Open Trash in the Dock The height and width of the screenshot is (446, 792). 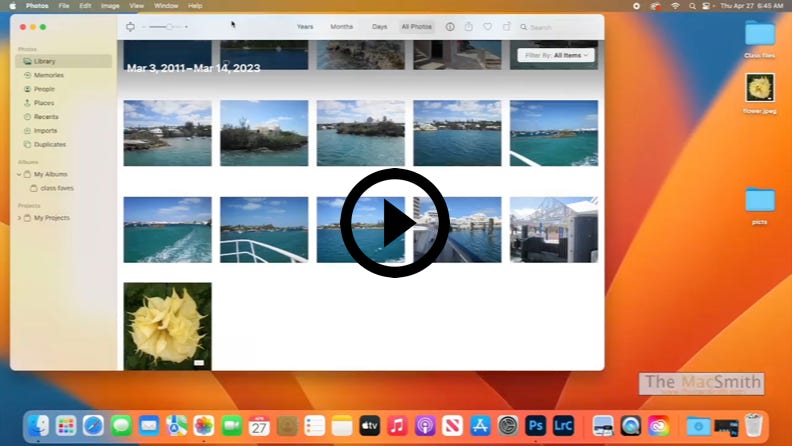tap(754, 425)
